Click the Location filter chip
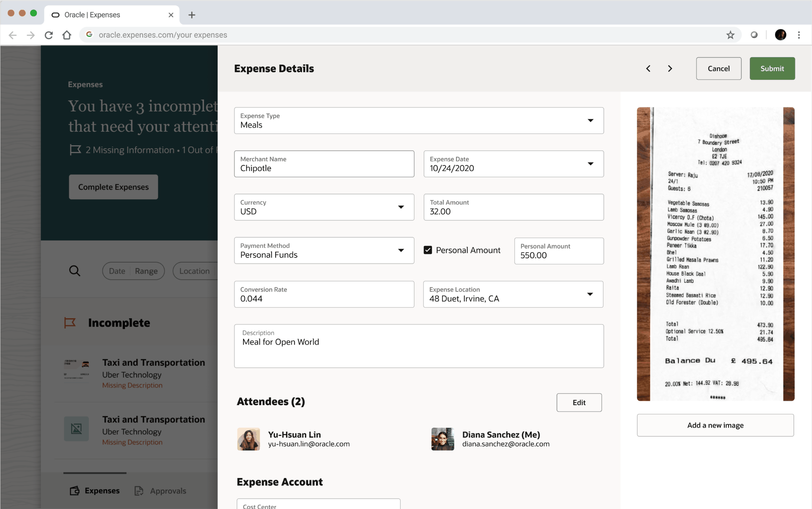This screenshot has height=509, width=812. 195,271
